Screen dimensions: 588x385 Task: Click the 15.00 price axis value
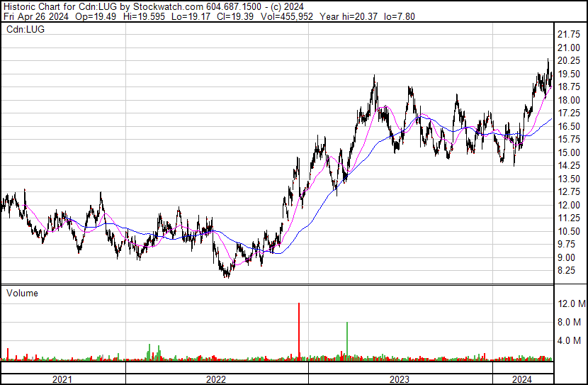[x=569, y=152]
